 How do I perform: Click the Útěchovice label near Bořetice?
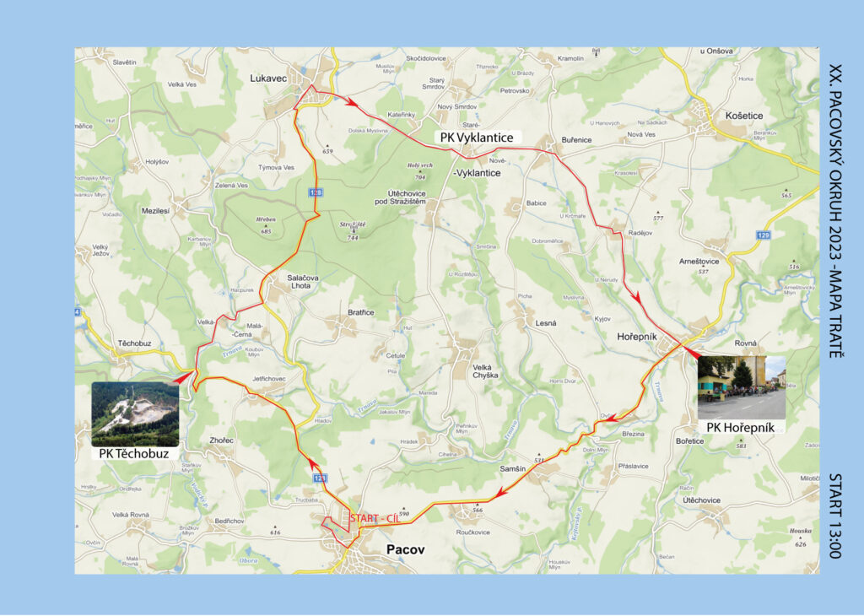tap(701, 500)
